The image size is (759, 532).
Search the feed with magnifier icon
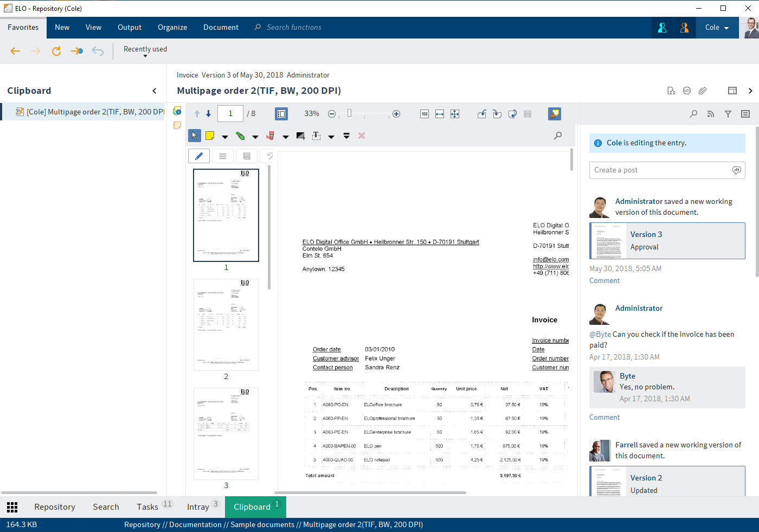[693, 114]
